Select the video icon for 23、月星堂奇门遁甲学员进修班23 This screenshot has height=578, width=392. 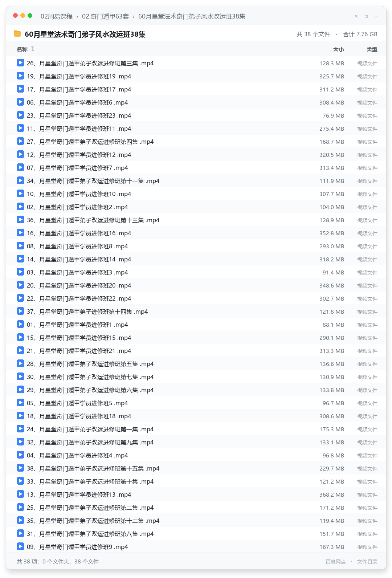pos(20,115)
